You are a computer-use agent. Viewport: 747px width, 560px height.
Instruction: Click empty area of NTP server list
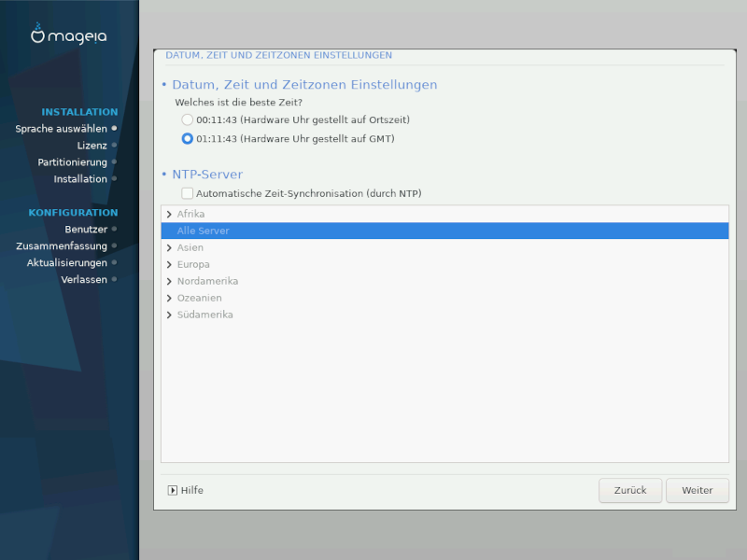coord(444,392)
